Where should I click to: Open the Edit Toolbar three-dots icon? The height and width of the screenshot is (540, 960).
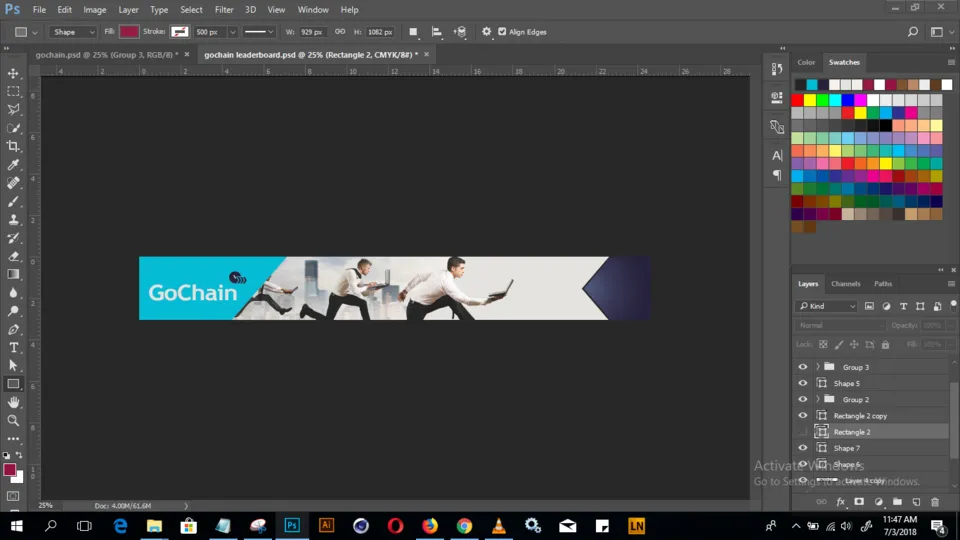[13, 439]
